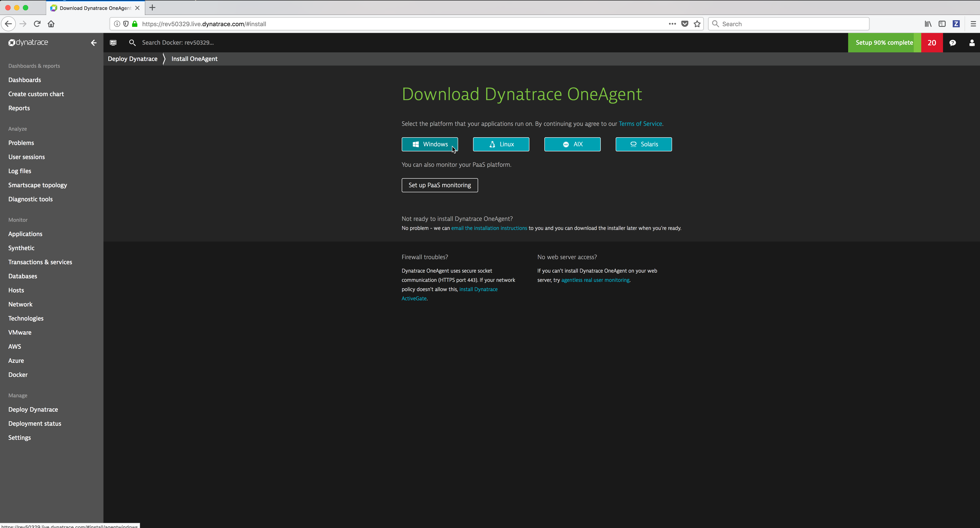Click the browser forward button
The height and width of the screenshot is (528, 980).
click(x=23, y=24)
